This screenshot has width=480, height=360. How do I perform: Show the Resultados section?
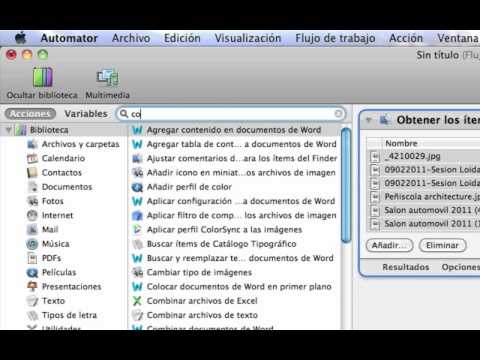point(406,267)
